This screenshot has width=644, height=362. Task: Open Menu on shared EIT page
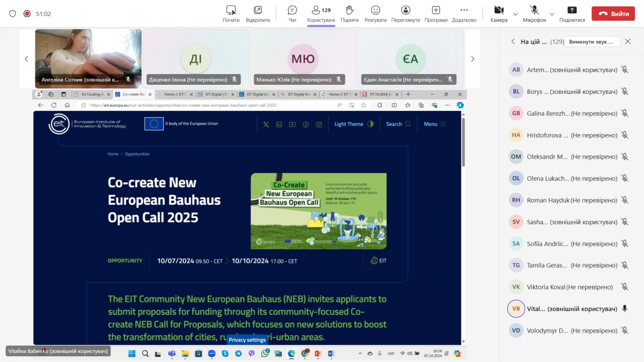point(435,124)
